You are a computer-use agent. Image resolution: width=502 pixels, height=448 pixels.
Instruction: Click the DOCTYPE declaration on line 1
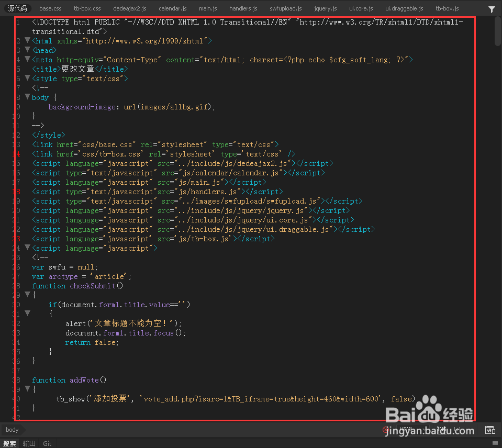pyautogui.click(x=248, y=27)
